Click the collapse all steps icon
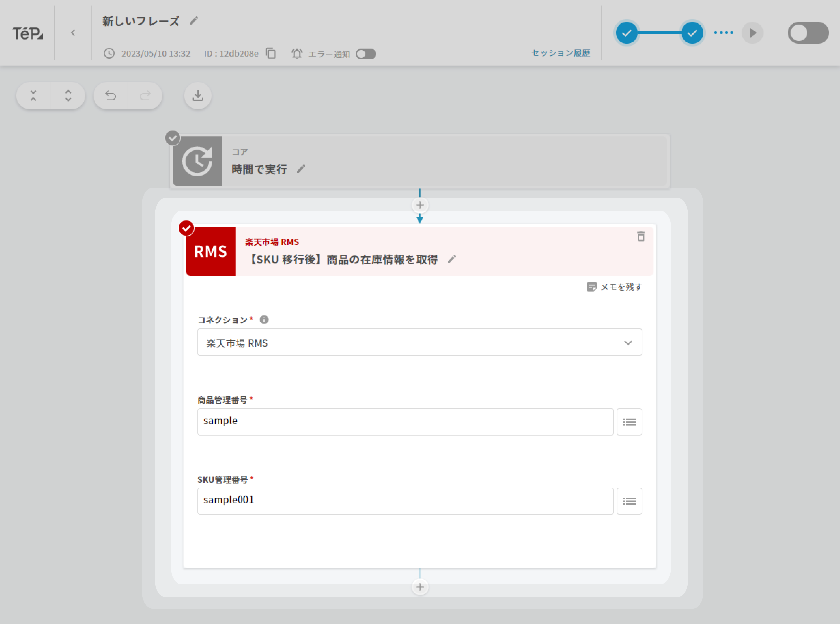Screen dimensions: 840x624 coord(33,95)
